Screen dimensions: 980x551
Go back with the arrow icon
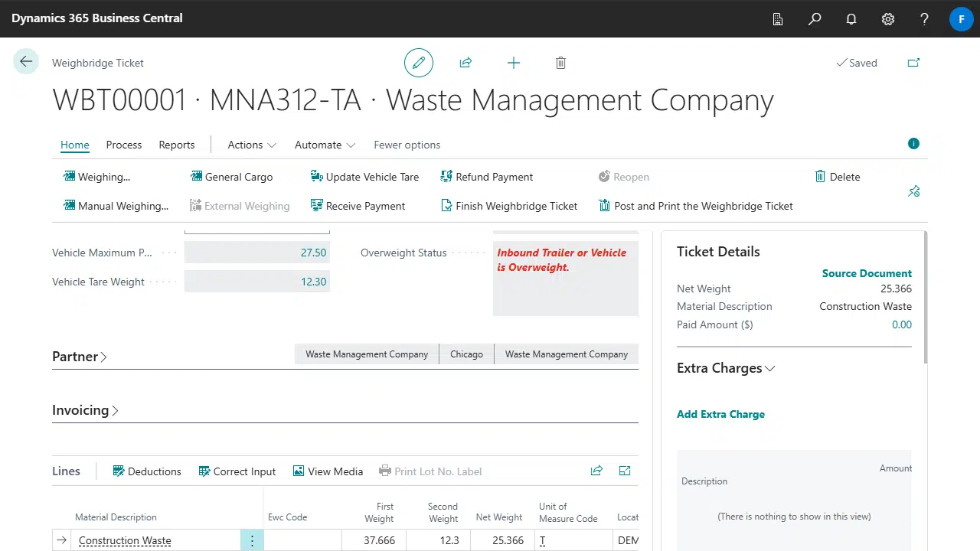tap(26, 62)
